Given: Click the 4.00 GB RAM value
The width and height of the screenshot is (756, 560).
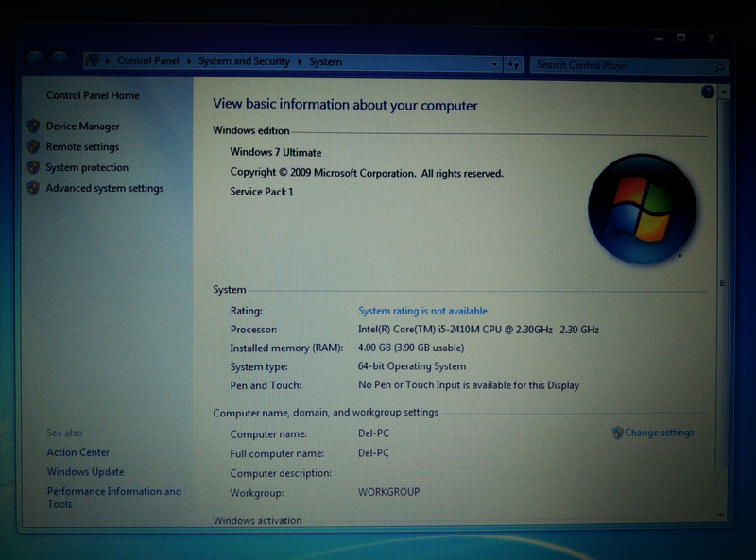Looking at the screenshot, I should (x=411, y=348).
